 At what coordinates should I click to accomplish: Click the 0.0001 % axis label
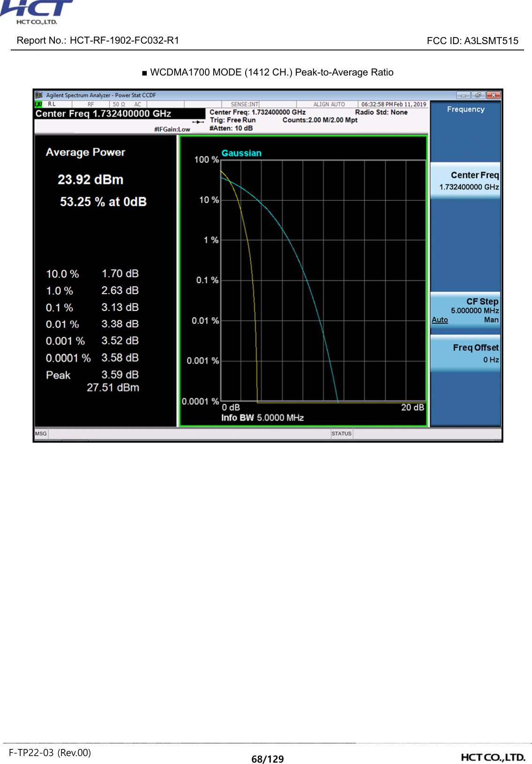pos(200,401)
